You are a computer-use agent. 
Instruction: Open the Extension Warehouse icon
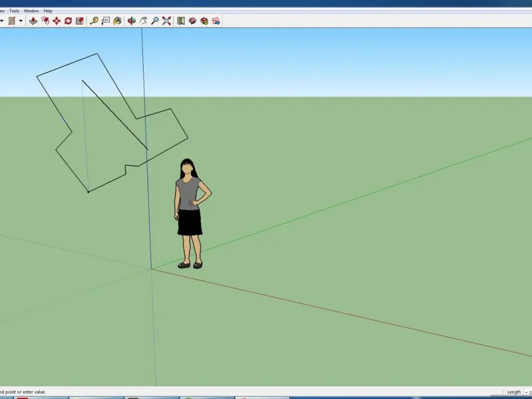(x=204, y=21)
